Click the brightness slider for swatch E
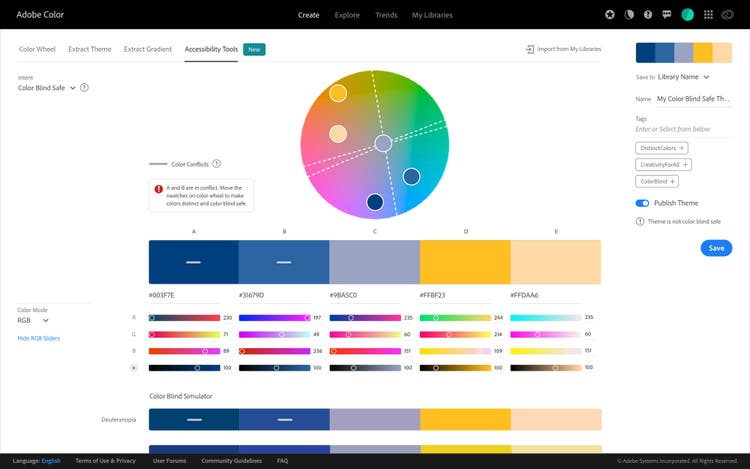Screen dimensions: 750x469 [x=546, y=368]
